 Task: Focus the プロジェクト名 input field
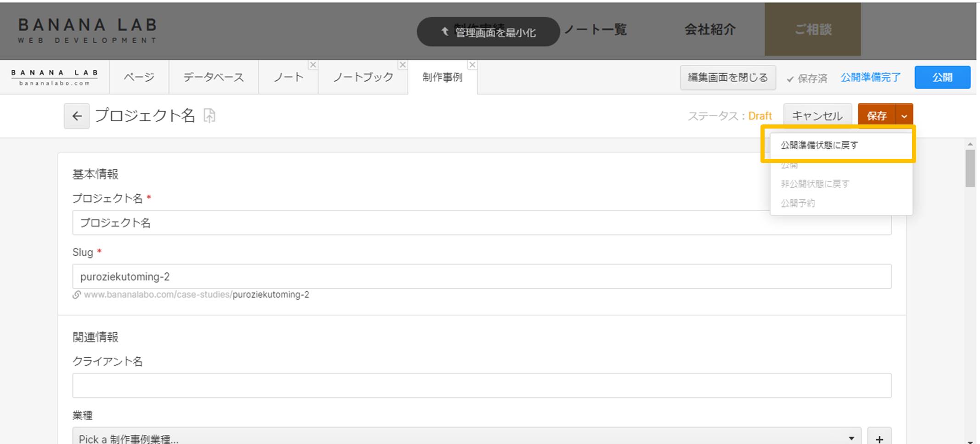[x=482, y=223]
